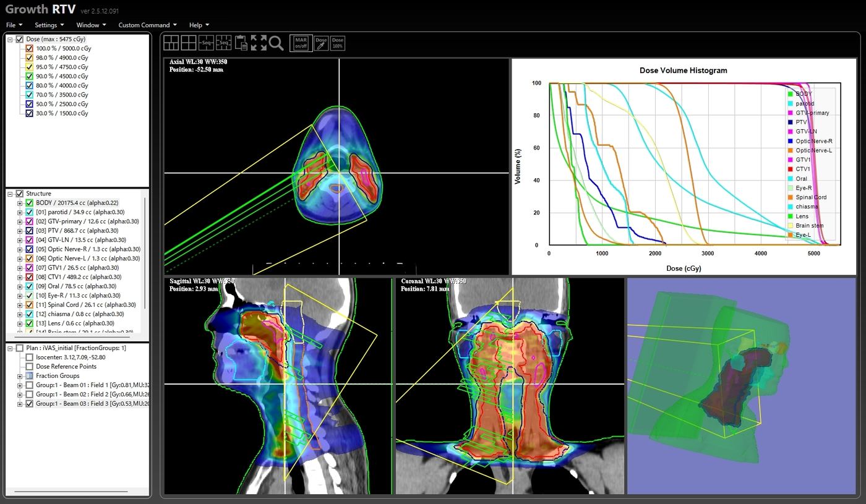Viewport: 866px width, 504px height.
Task: Toggle the MAR on/off button
Action: (x=301, y=43)
